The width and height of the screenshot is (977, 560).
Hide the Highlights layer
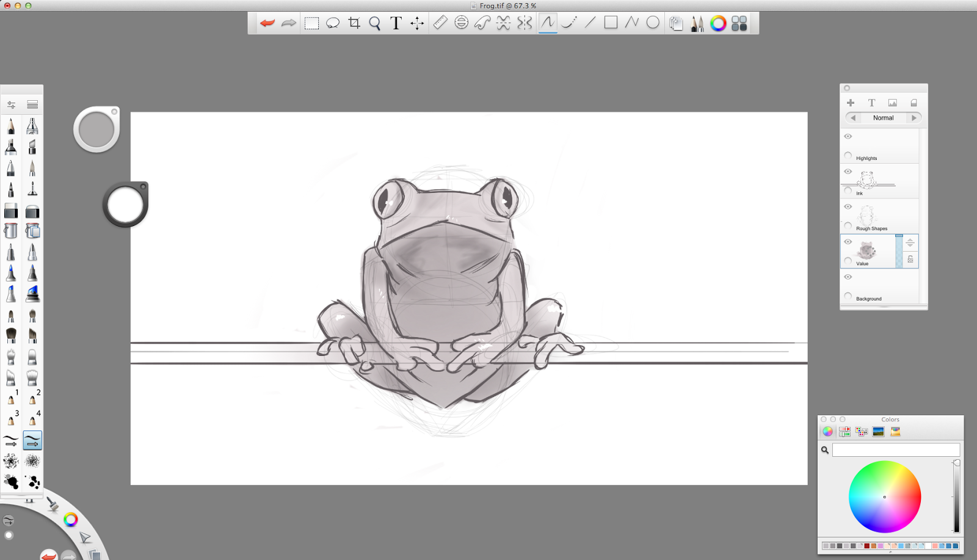[x=848, y=136]
